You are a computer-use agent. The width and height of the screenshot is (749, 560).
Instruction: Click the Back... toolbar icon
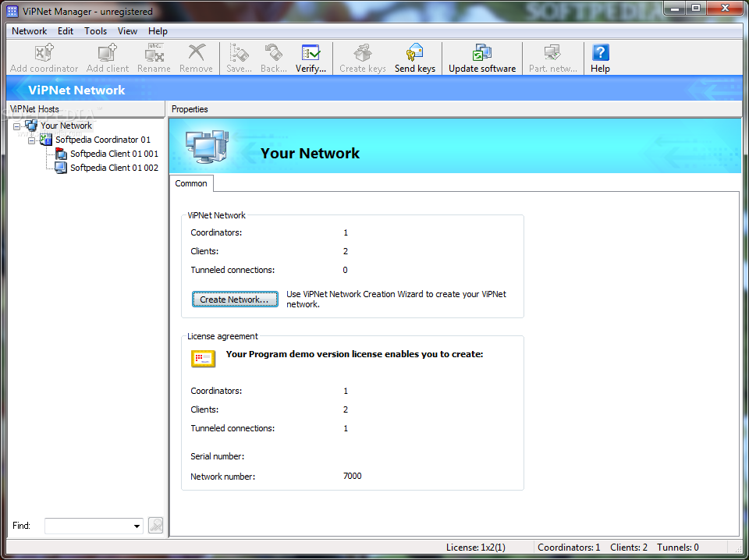[274, 53]
